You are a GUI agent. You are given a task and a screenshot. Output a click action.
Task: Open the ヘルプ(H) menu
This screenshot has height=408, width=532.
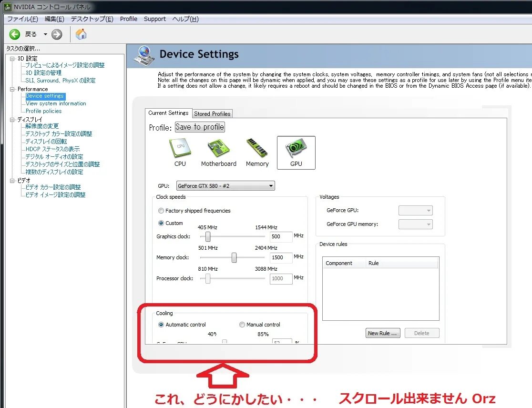click(x=185, y=19)
